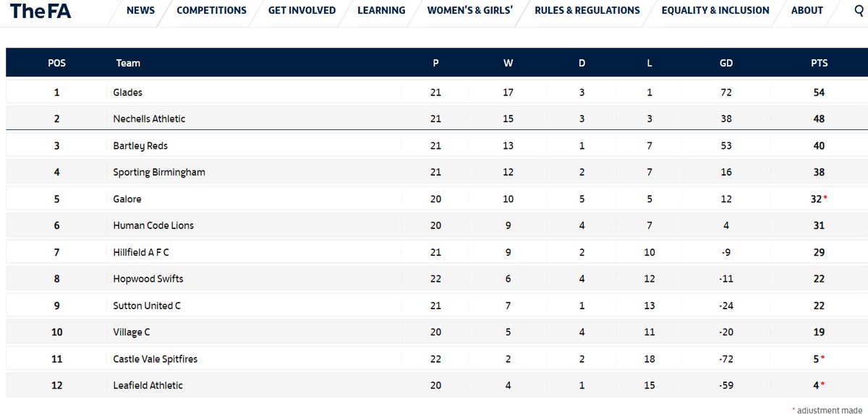The height and width of the screenshot is (414, 868).
Task: Click Castle Vale Spitfires' goal difference -72
Action: point(726,359)
